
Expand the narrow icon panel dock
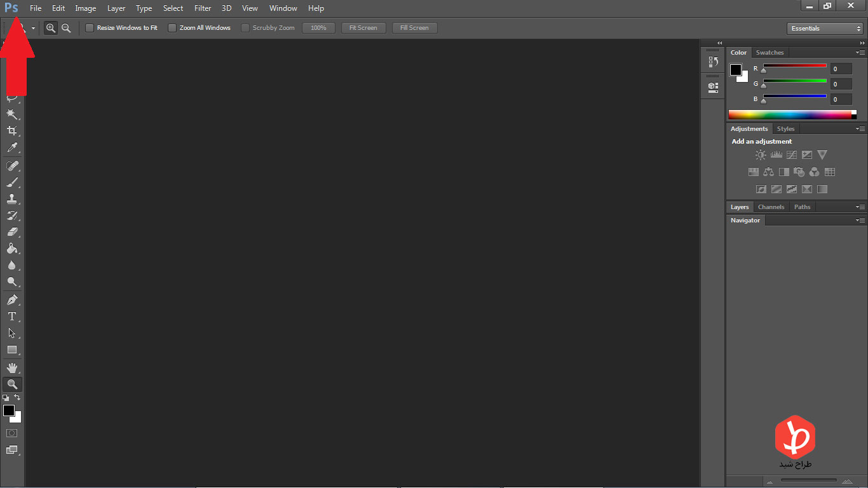click(x=720, y=43)
